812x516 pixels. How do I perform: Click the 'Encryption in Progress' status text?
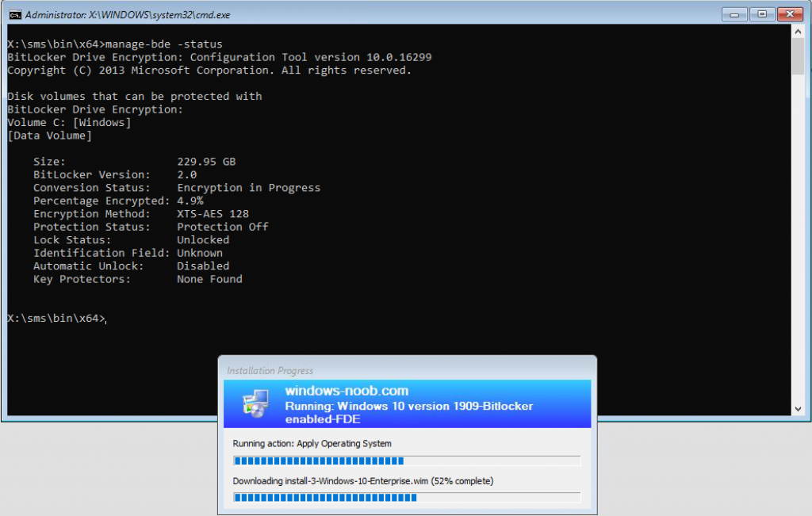[248, 188]
